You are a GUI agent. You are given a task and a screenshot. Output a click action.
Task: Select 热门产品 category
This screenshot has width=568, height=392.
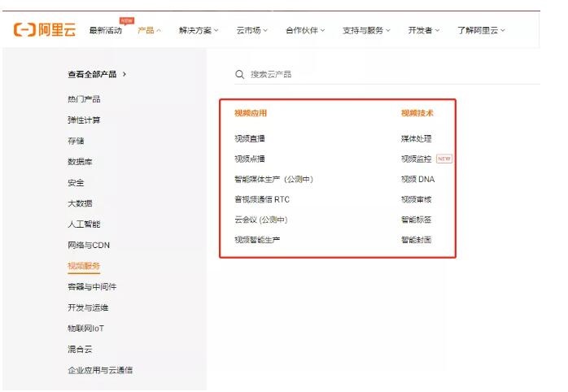pyautogui.click(x=84, y=99)
